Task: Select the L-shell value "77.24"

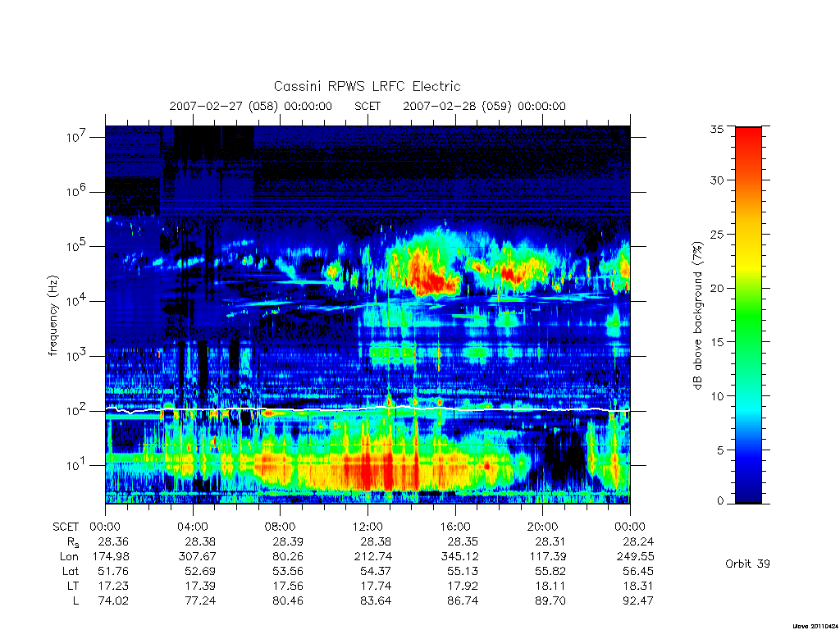Action: coord(200,600)
